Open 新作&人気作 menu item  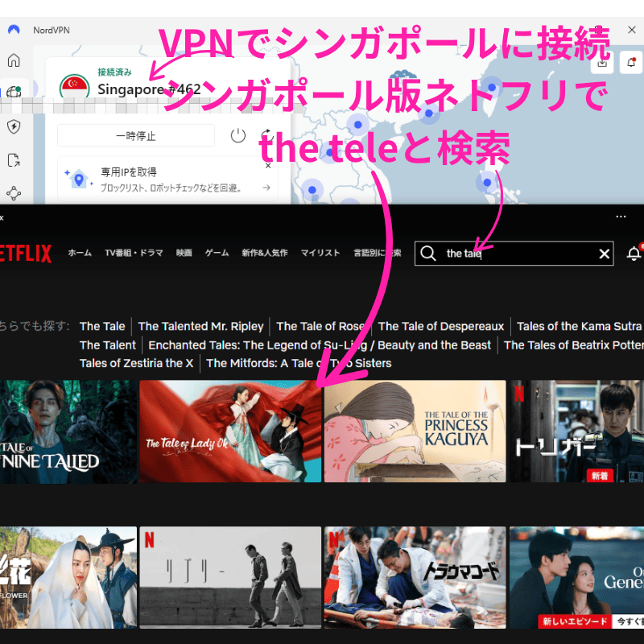pos(265,253)
